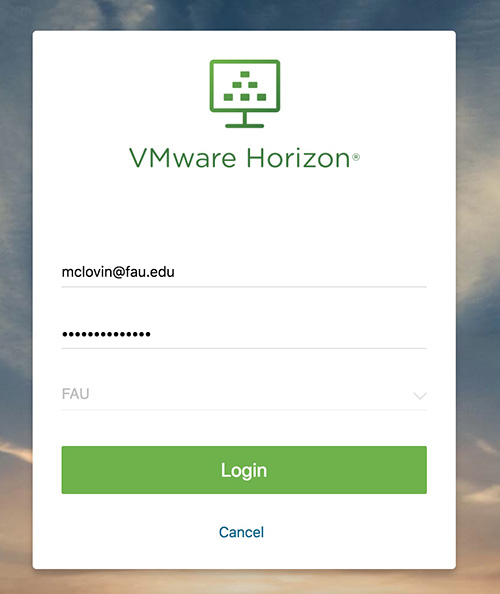Submit credentials with the green Login button
This screenshot has height=594, width=500.
(244, 470)
